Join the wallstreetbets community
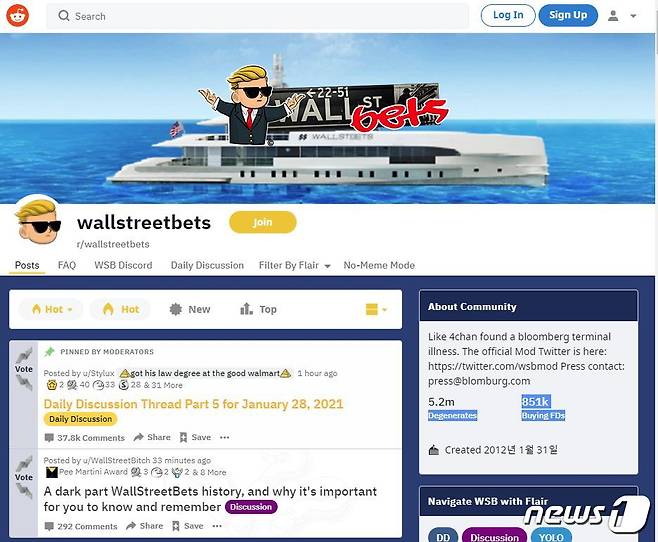 (263, 222)
